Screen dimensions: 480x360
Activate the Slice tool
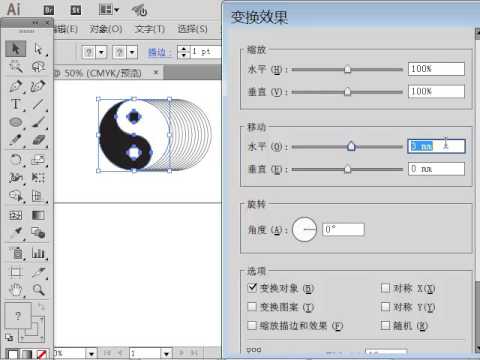38,272
